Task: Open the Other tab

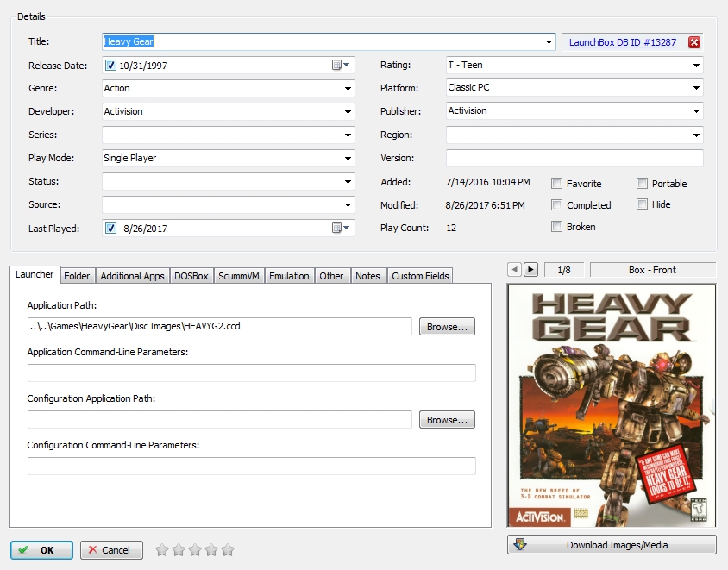Action: (331, 276)
